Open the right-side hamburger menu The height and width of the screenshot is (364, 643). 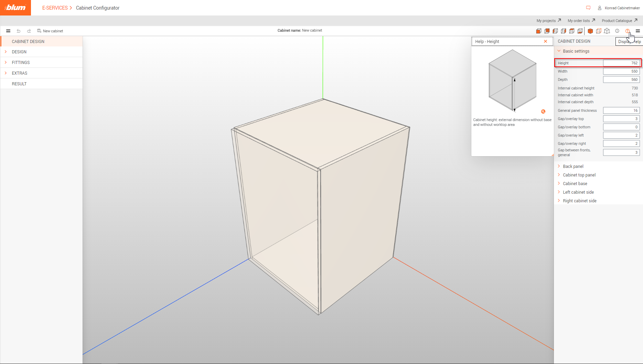[638, 31]
